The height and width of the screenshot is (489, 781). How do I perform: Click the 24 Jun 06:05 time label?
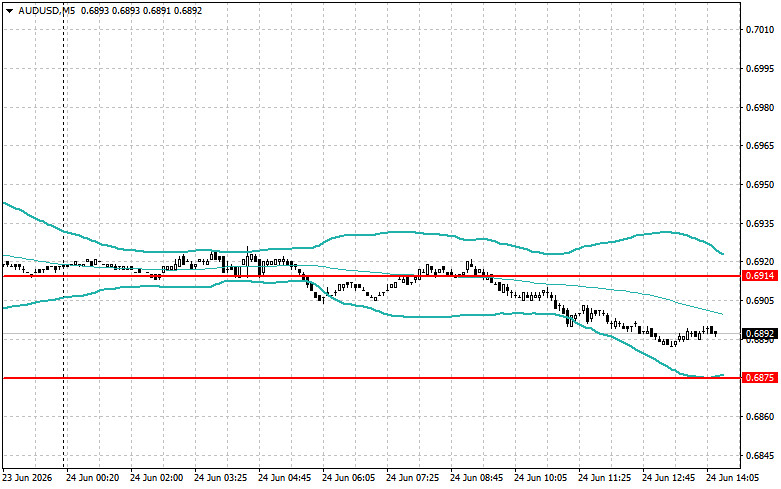(x=349, y=478)
